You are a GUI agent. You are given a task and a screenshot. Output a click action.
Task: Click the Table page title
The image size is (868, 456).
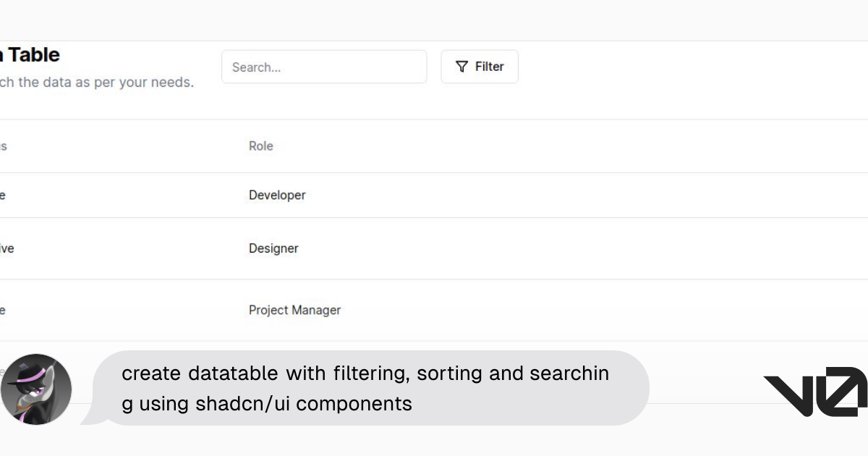coord(33,54)
